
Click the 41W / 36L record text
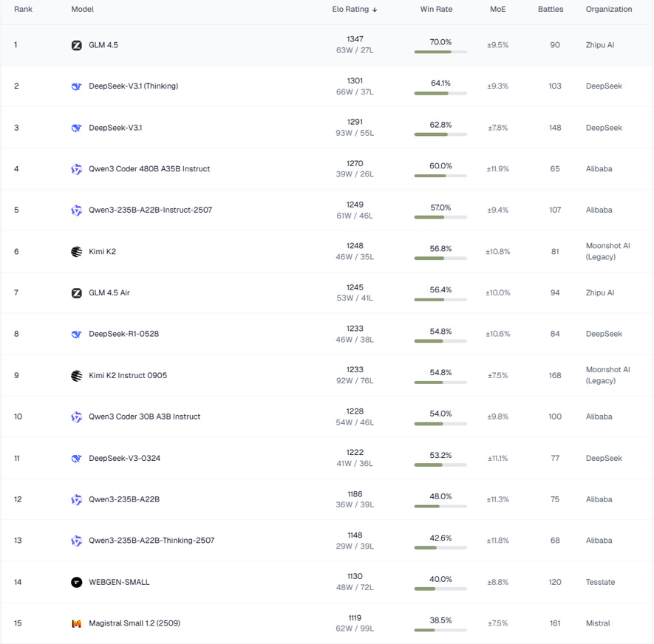(x=355, y=464)
